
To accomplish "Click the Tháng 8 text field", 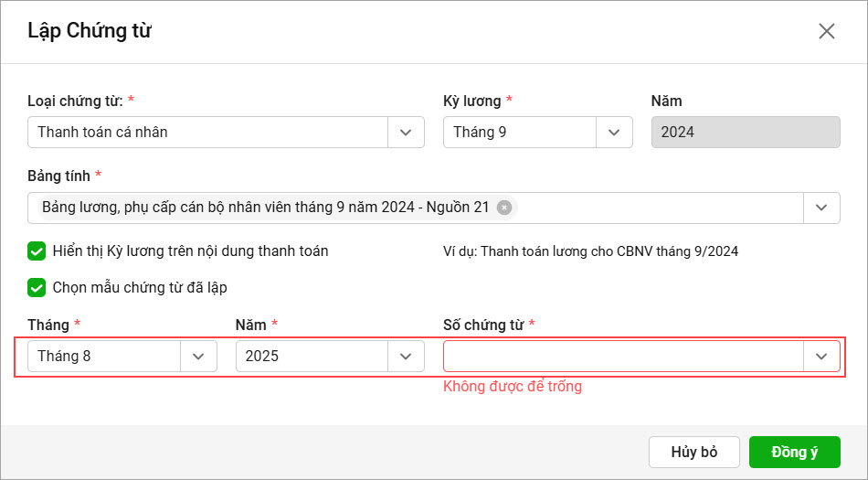I will 104,356.
